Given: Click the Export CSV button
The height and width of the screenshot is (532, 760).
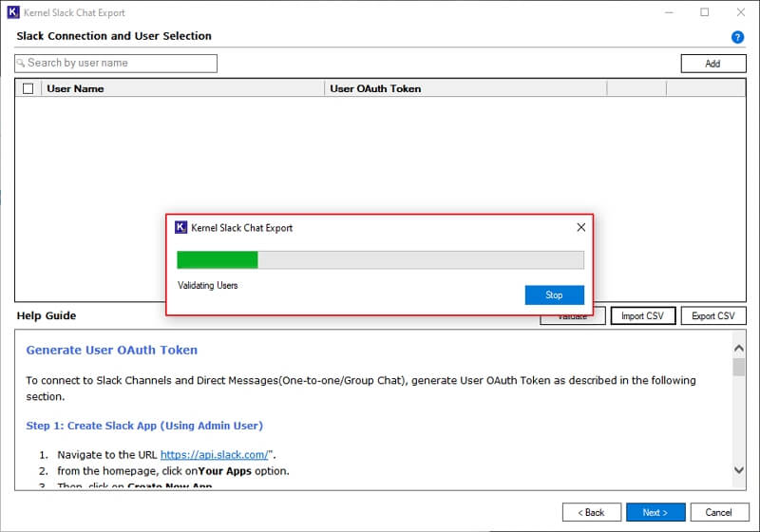Looking at the screenshot, I should 713,316.
